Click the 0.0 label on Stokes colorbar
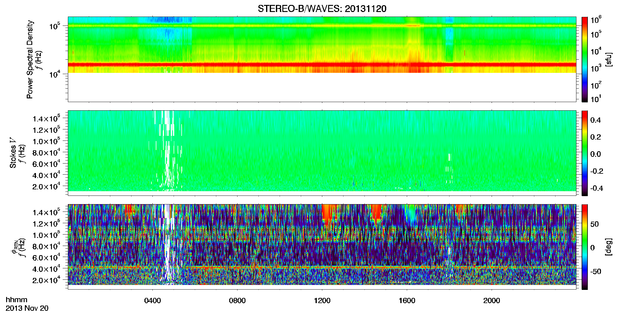Image resolution: width=644 pixels, height=332 pixels. [595, 154]
